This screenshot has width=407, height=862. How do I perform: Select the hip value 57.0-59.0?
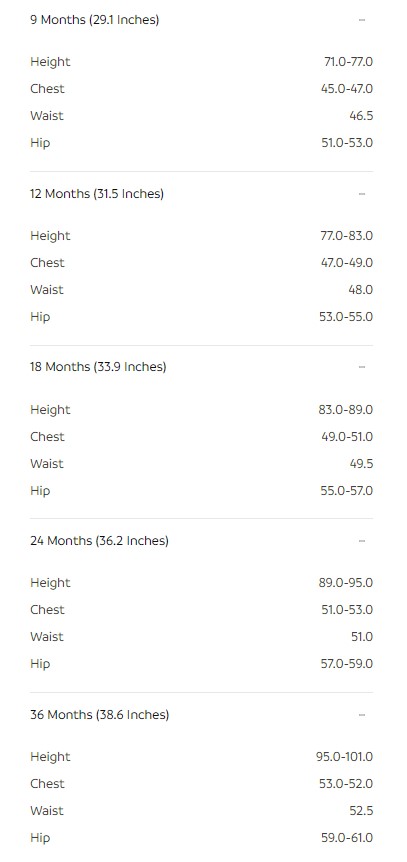346,664
